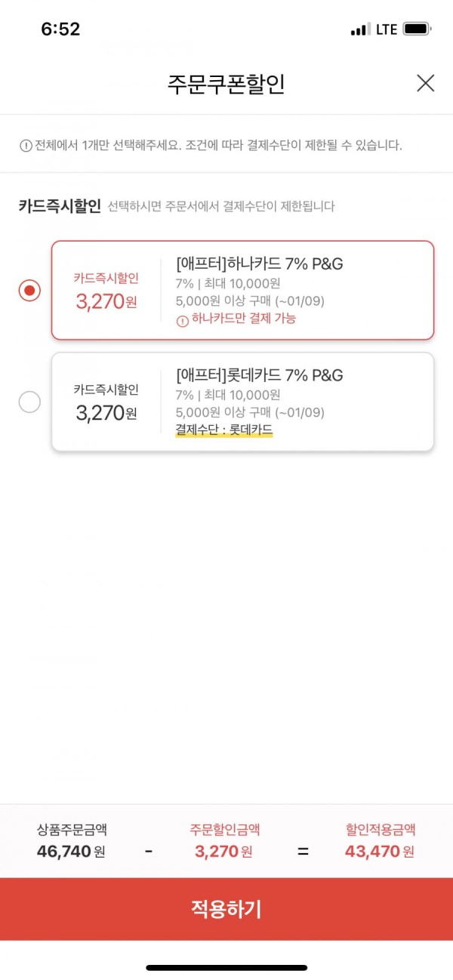Viewport: 453px width, 980px height.
Task: Tap the battery icon in status bar
Action: [418, 29]
